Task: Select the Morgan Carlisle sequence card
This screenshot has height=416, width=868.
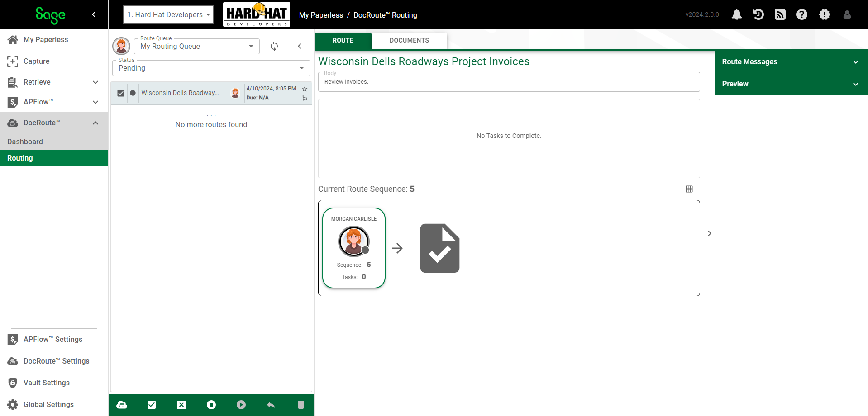Action: coord(354,248)
